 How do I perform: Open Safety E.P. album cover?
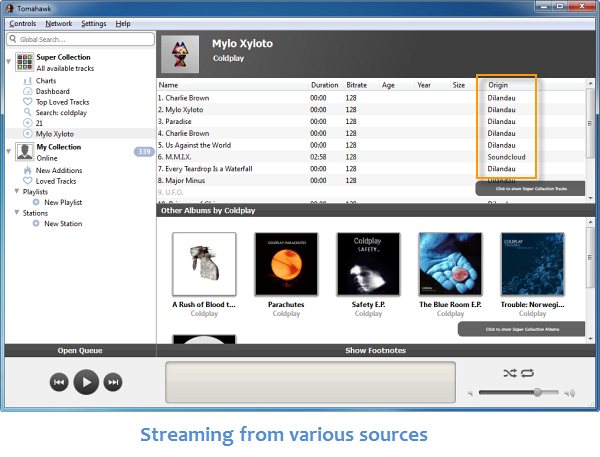point(368,264)
